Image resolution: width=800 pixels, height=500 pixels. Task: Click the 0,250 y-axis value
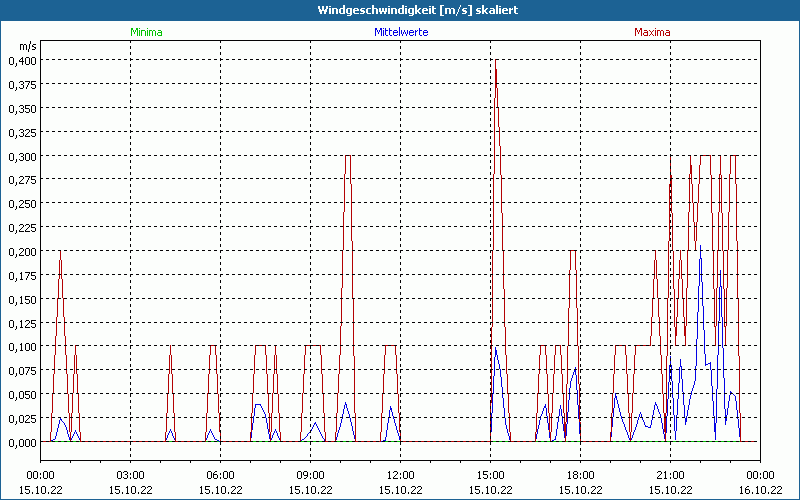22,204
